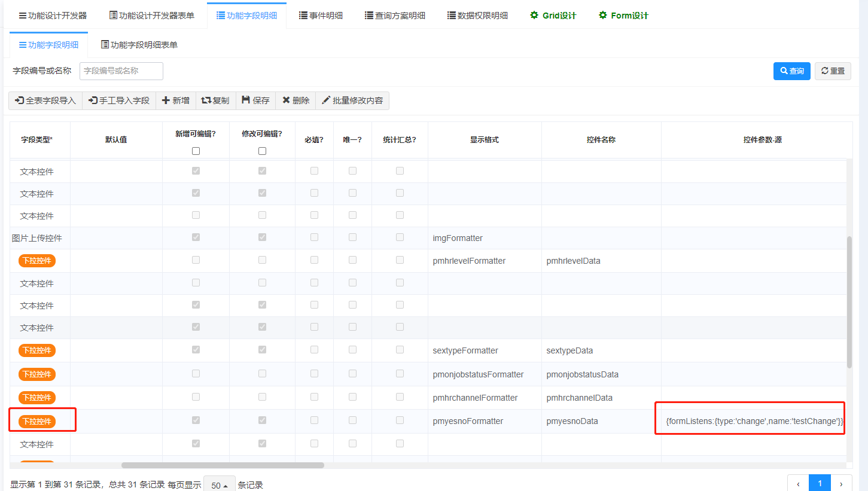Toggle the 新增可编辑? header checkbox
Viewport: 868px width, 491px height.
(x=196, y=151)
